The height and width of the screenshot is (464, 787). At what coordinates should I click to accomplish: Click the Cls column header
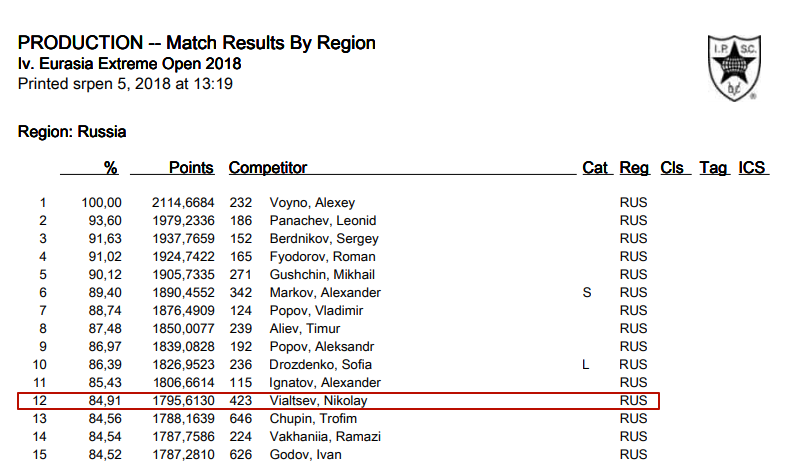point(672,168)
